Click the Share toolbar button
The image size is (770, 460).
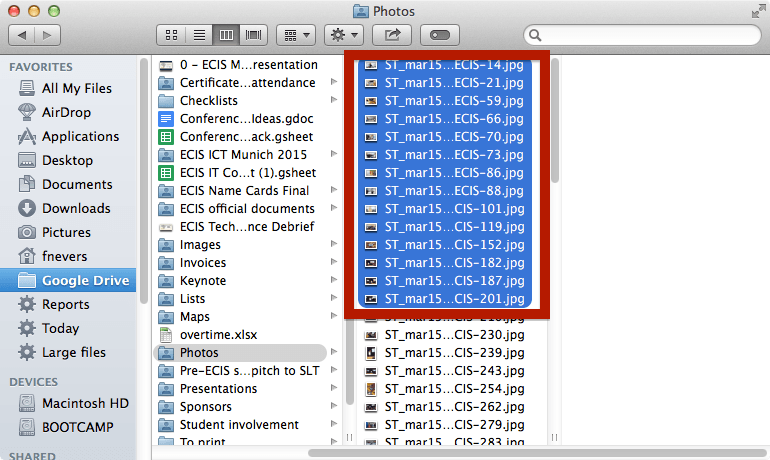(392, 35)
